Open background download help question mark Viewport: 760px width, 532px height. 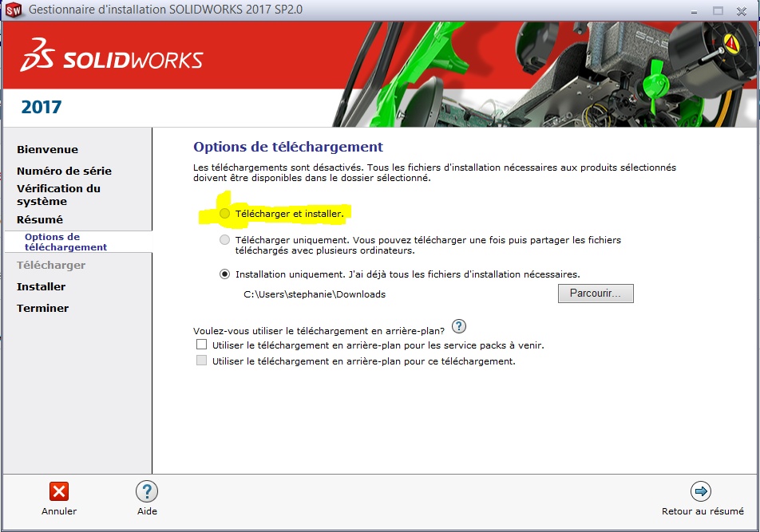coord(458,326)
